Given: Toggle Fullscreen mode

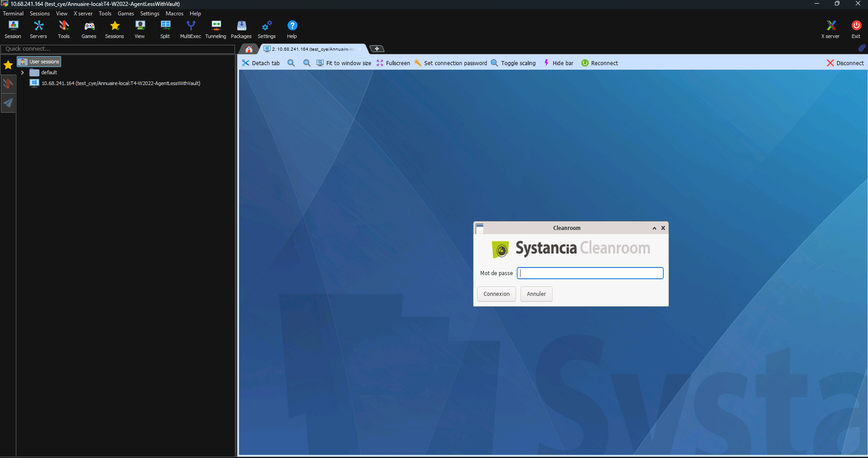Looking at the screenshot, I should 393,63.
